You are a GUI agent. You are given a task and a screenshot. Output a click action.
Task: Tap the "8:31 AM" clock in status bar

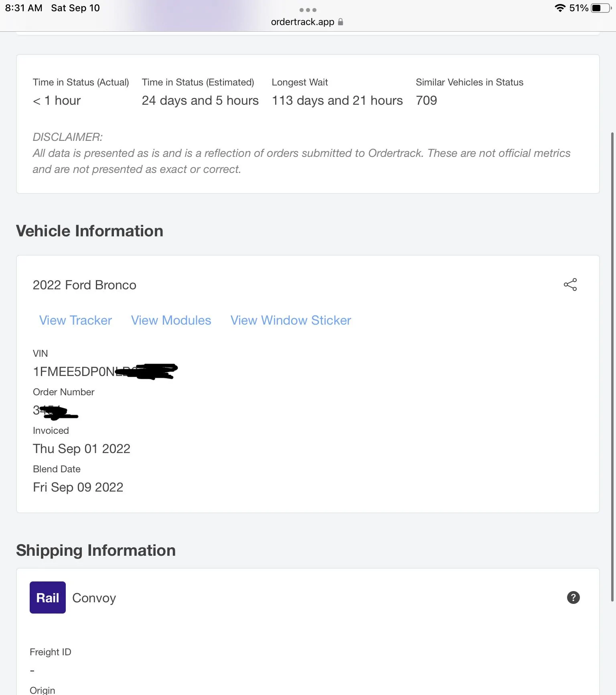coord(24,8)
